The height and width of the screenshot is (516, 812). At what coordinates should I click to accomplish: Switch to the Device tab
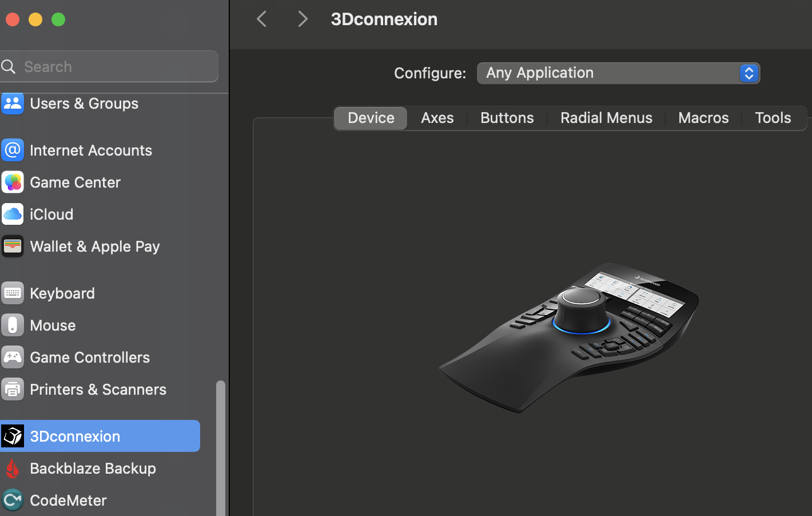point(371,118)
